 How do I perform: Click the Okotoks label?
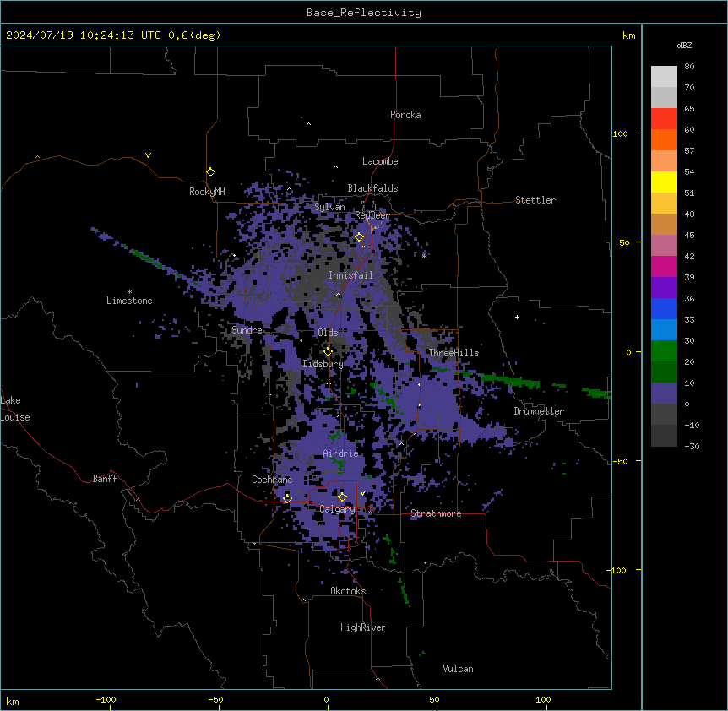[348, 591]
